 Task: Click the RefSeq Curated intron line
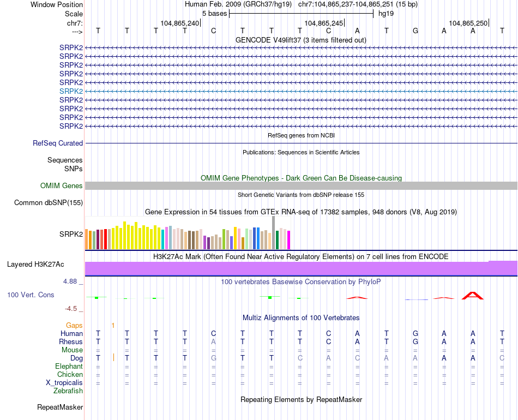[x=301, y=143]
